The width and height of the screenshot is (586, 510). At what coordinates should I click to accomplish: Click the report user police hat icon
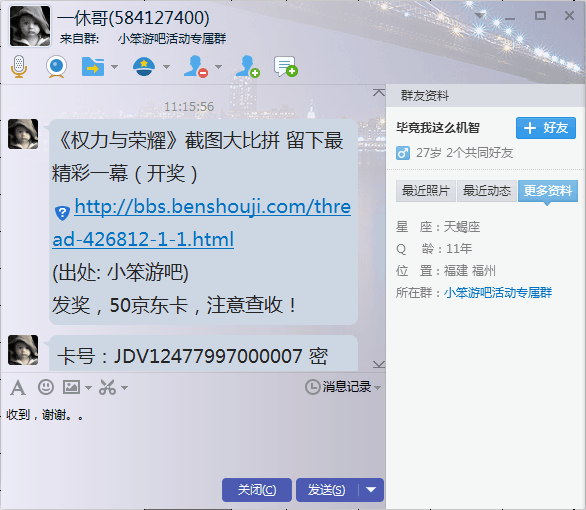[x=144, y=67]
